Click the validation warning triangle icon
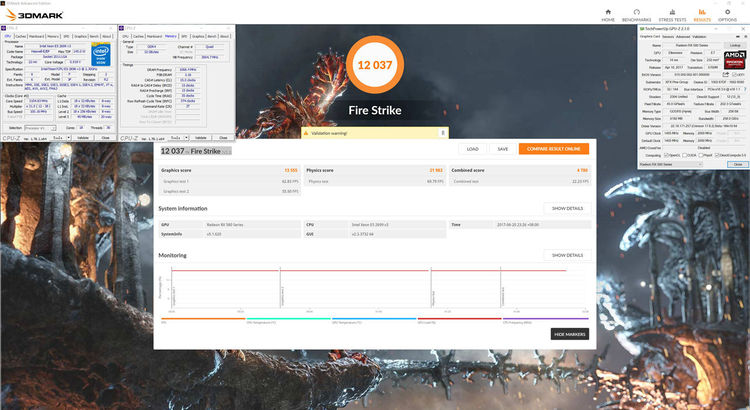The height and width of the screenshot is (410, 750). click(x=306, y=133)
